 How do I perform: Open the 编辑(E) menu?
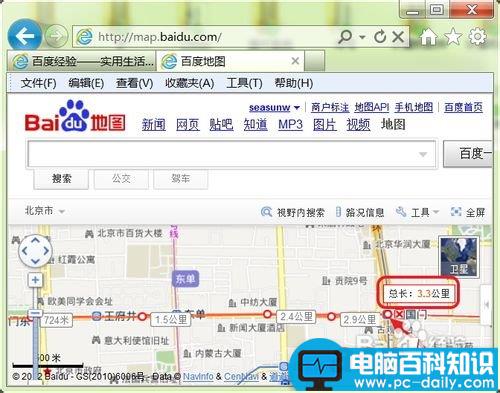click(86, 83)
